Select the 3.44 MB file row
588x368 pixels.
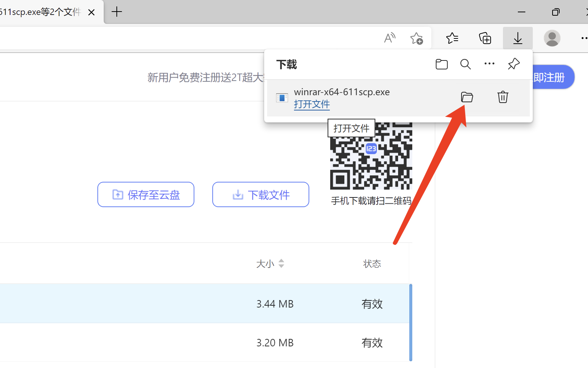(204, 303)
